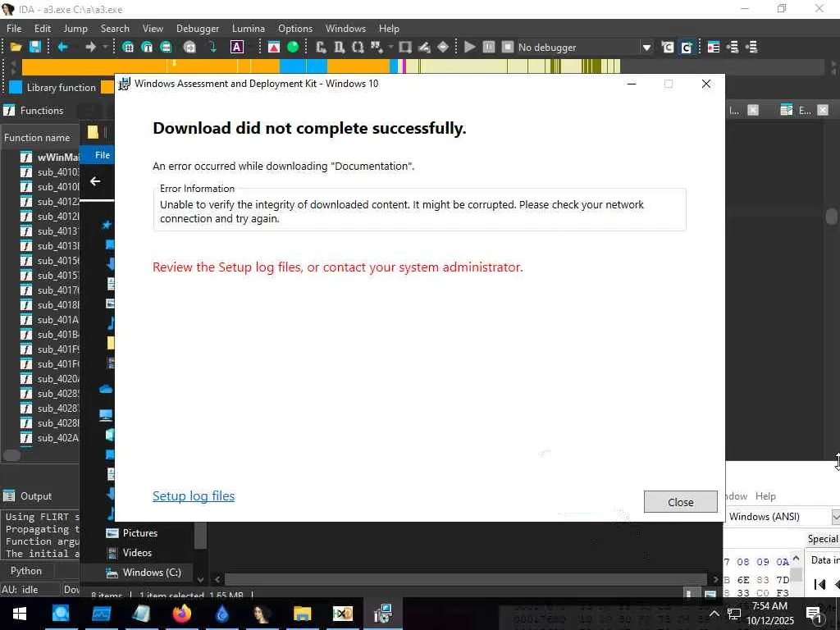Open IDA Edit menu
This screenshot has width=840, height=630.
point(43,29)
